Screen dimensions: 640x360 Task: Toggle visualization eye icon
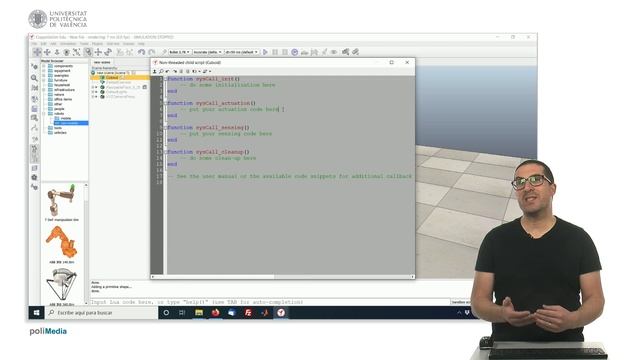click(x=334, y=52)
